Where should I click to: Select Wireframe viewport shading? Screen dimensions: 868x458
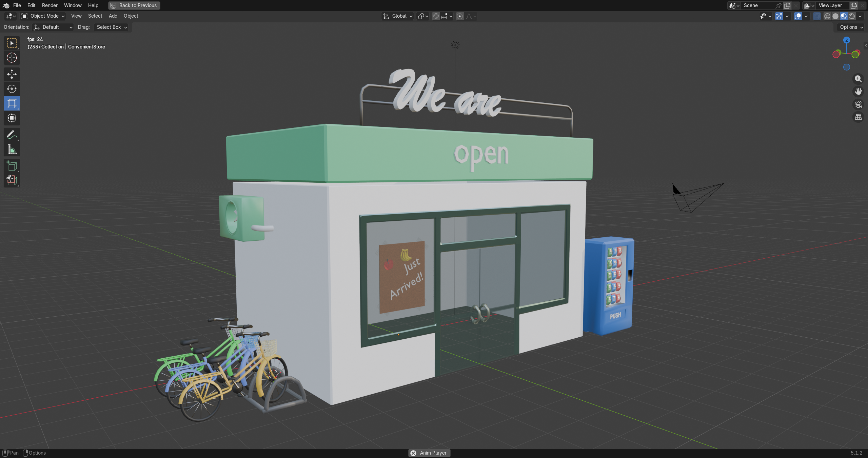(x=827, y=16)
